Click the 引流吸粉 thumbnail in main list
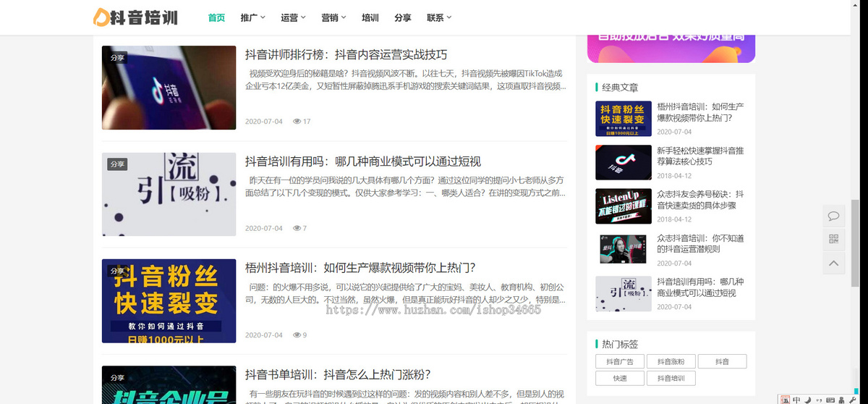This screenshot has height=404, width=868. click(x=169, y=194)
